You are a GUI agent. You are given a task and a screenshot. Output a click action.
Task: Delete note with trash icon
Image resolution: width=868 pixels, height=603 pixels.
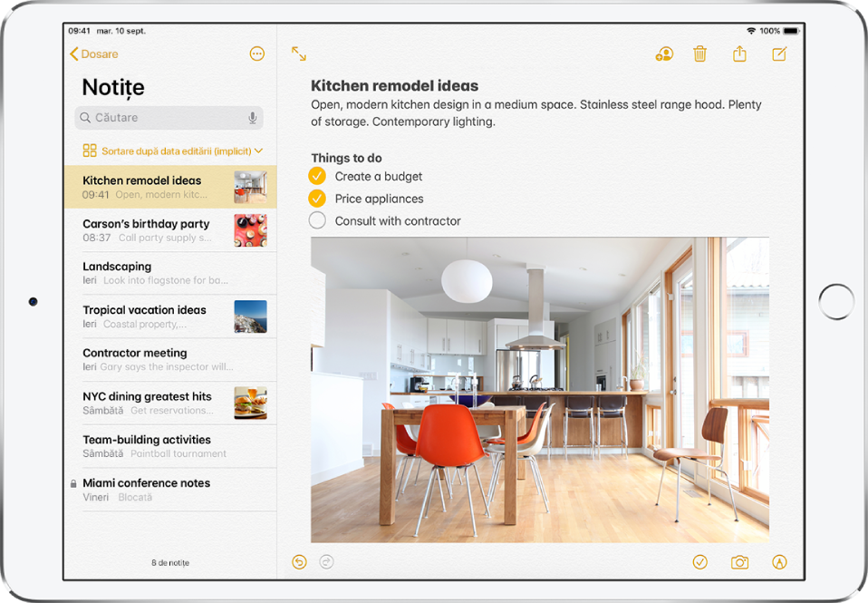(x=700, y=53)
